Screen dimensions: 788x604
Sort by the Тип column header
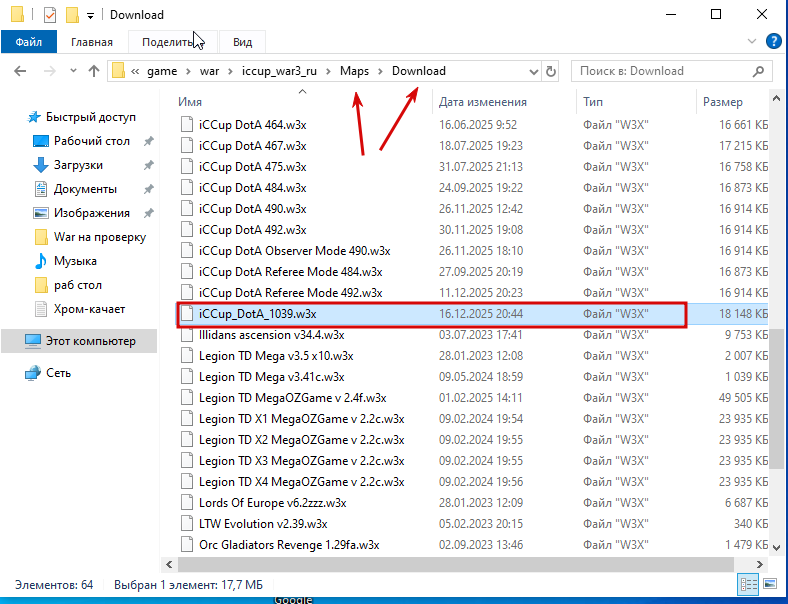[593, 102]
